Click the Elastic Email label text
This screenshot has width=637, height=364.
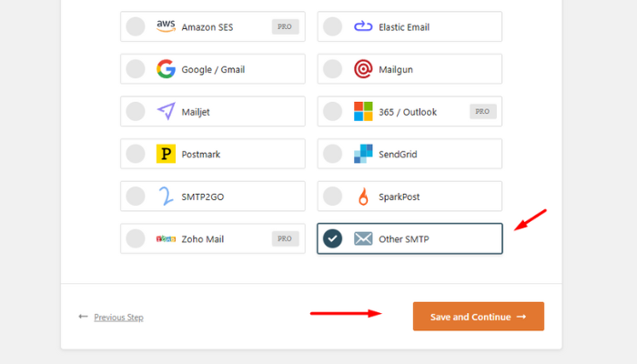tap(404, 27)
